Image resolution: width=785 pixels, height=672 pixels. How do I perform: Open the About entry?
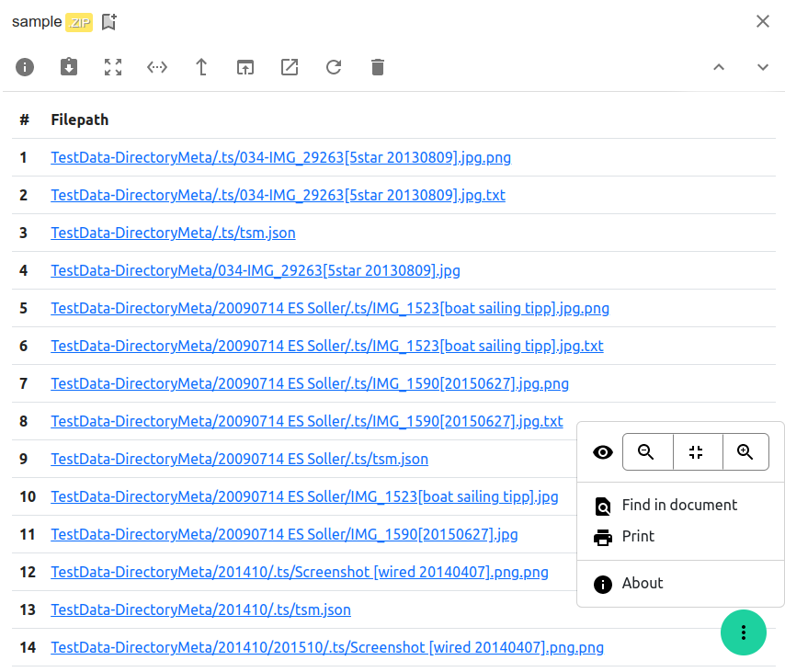643,583
